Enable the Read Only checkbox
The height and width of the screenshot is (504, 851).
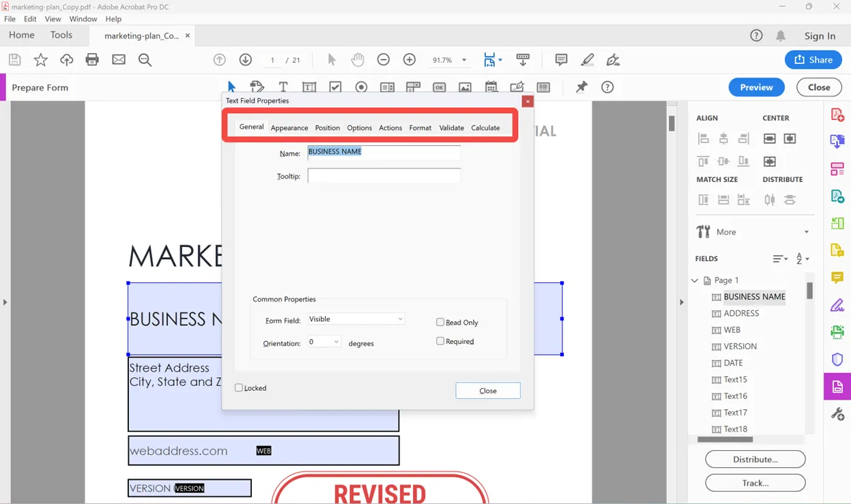coord(440,322)
